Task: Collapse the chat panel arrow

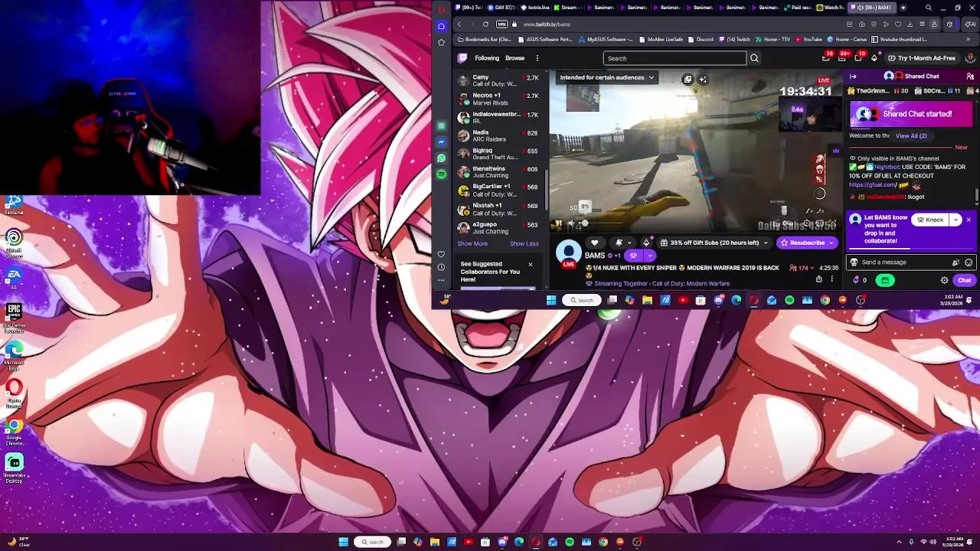Action: click(853, 77)
